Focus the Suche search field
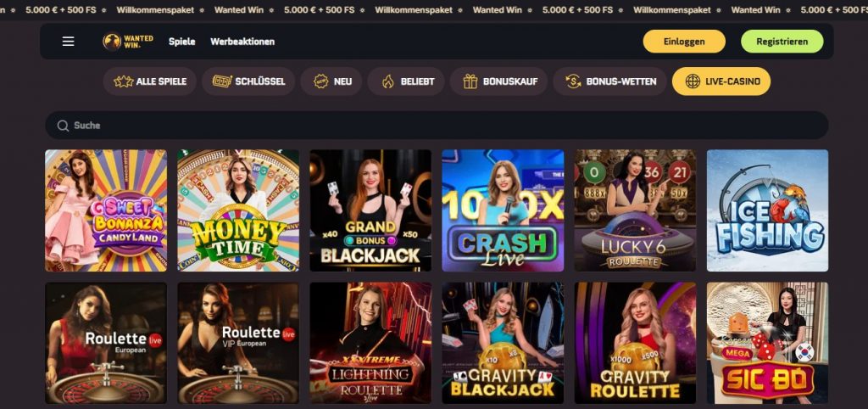The width and height of the screenshot is (868, 409). click(437, 126)
